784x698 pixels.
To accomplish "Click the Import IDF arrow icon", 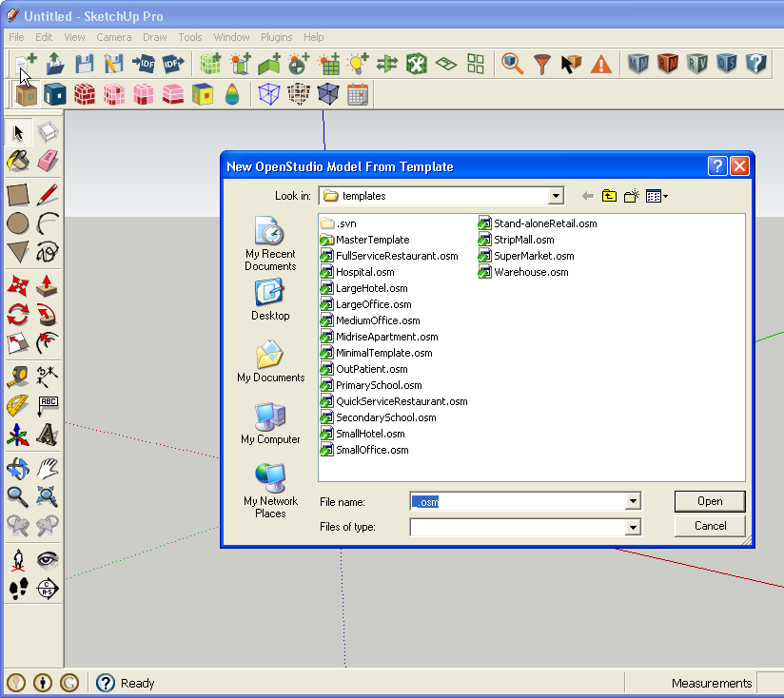I will (143, 64).
